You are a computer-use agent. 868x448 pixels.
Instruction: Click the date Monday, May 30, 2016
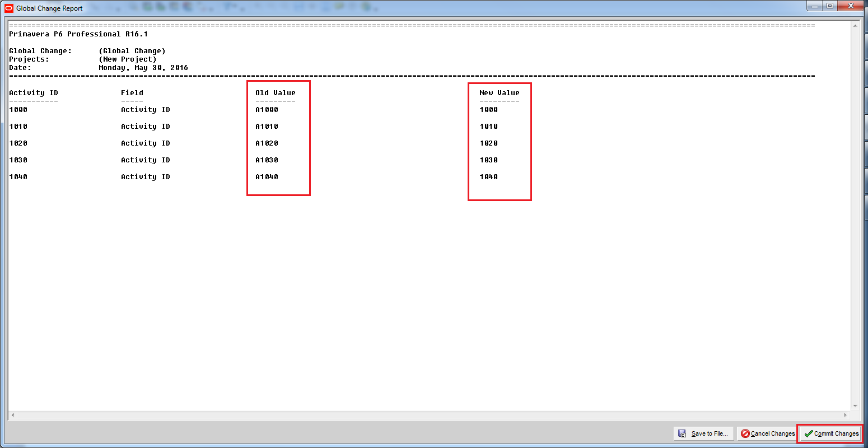coord(143,68)
